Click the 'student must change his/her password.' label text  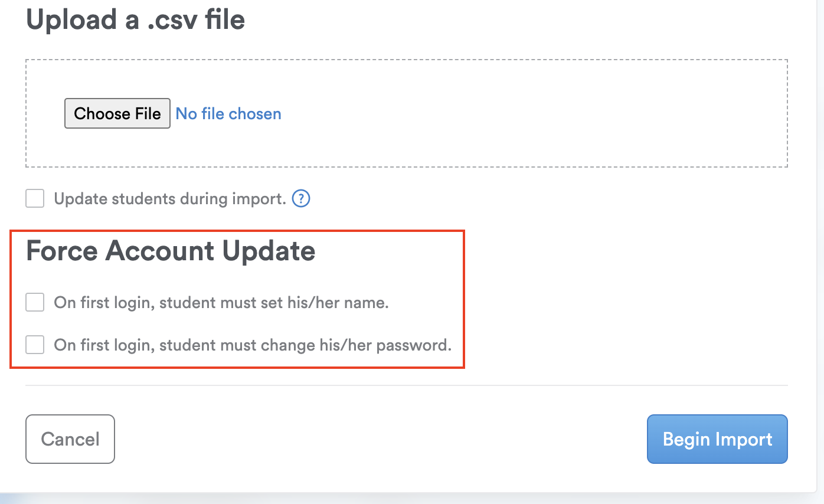253,345
